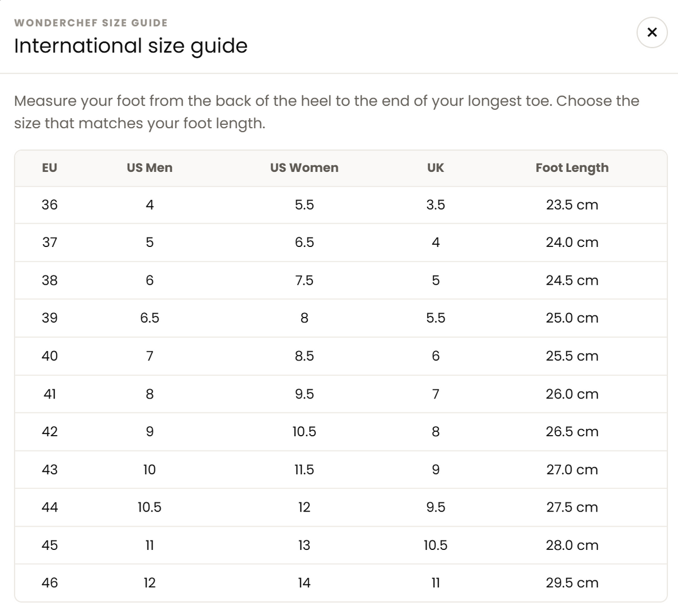
Task: Click the EU 45 size cell
Action: pos(50,545)
